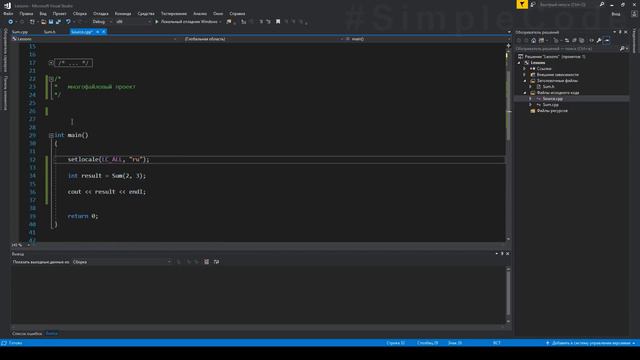
Task: Select Source.cpp in Solution Explorer
Action: [552, 99]
